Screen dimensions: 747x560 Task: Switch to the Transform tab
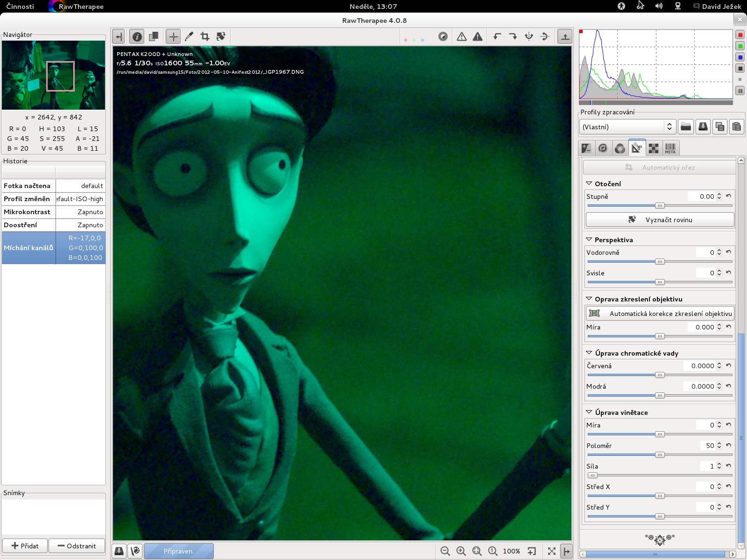(x=637, y=147)
